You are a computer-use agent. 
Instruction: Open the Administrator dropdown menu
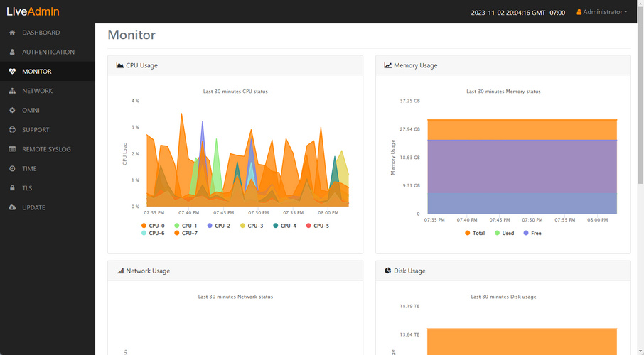coord(601,12)
